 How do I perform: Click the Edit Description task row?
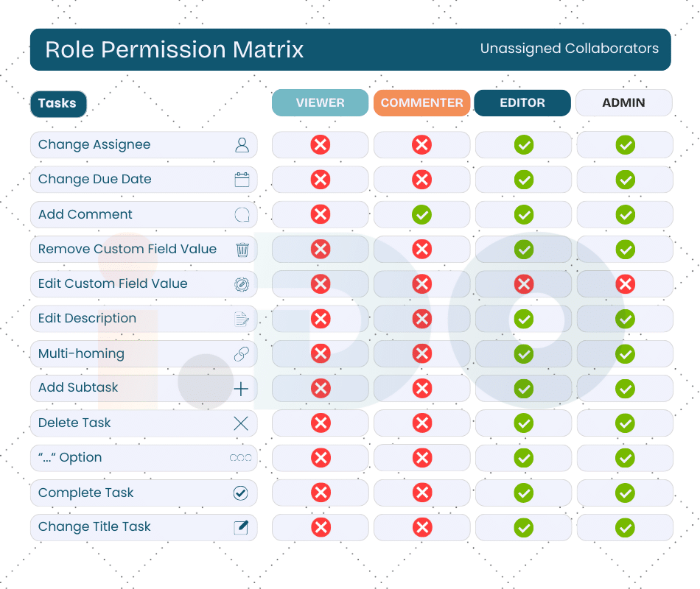pyautogui.click(x=144, y=319)
